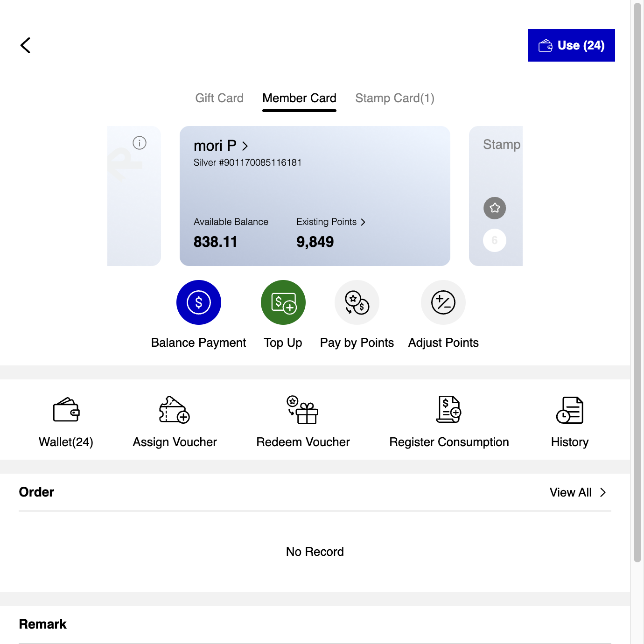Screen dimensions: 644x644
Task: Select the Member Card tab
Action: click(299, 98)
